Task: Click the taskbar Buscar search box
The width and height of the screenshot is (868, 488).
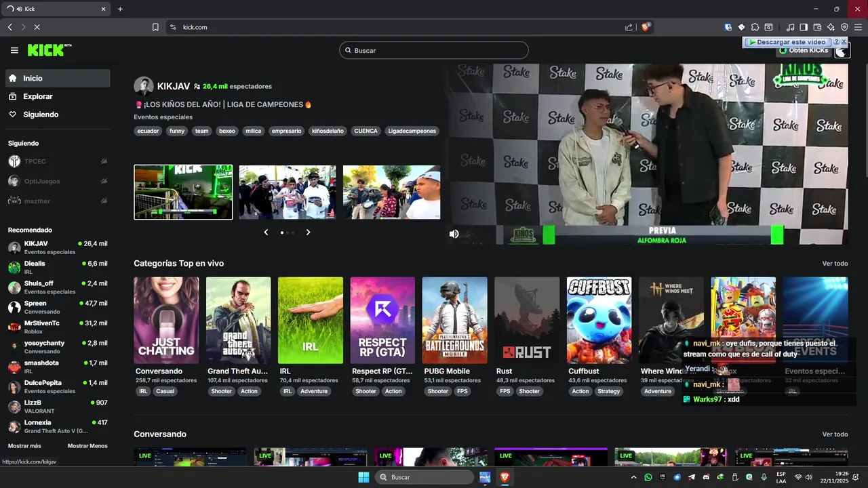Action: [425, 477]
